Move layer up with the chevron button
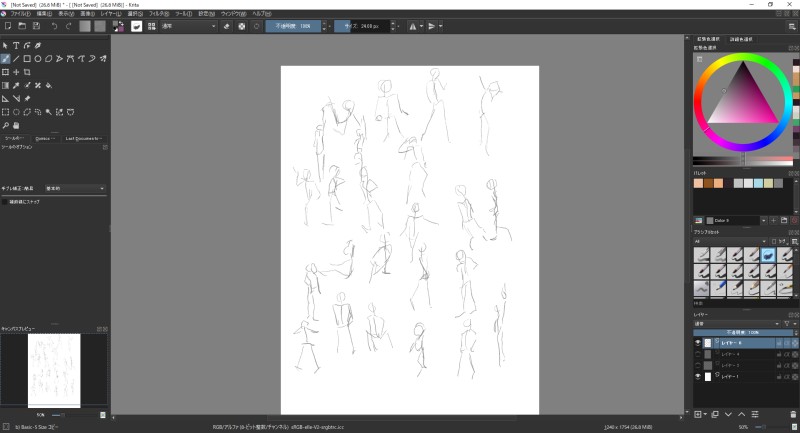The height and width of the screenshot is (433, 800). coord(741,414)
